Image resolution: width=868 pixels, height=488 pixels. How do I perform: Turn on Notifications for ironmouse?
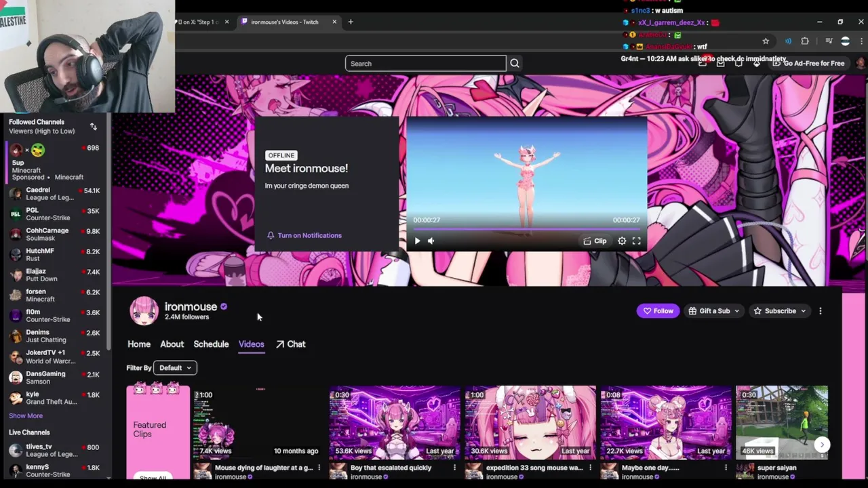(304, 235)
